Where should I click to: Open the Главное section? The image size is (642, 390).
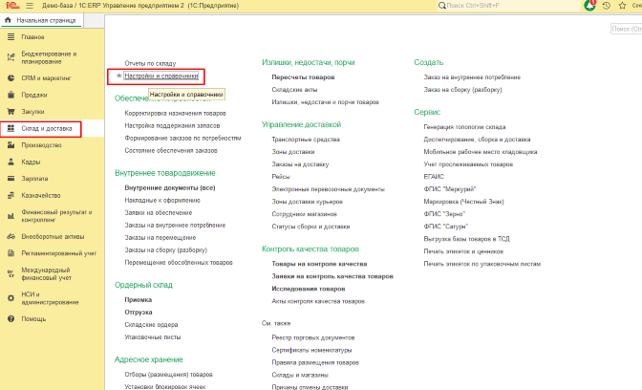pyautogui.click(x=33, y=37)
